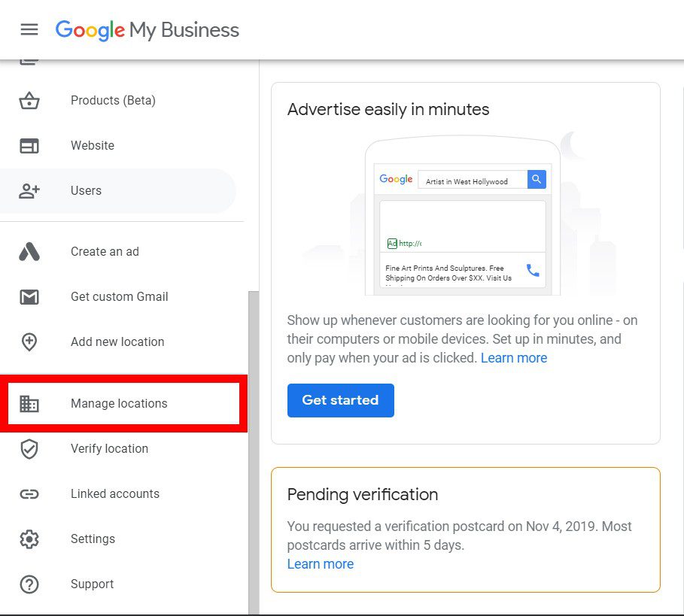Viewport: 684px width, 616px height.
Task: Click the blue search magnifier icon
Action: tap(537, 179)
